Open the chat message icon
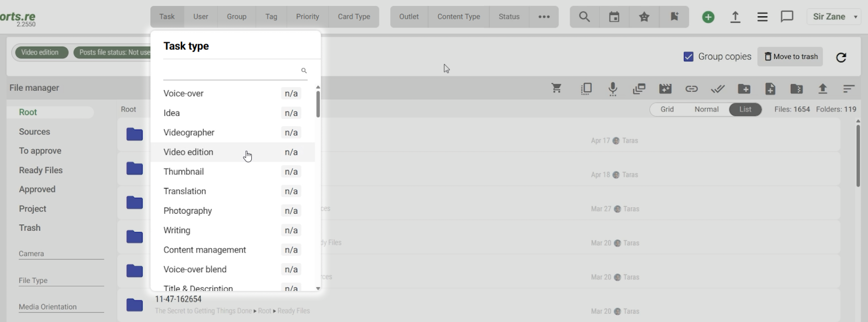 [x=787, y=17]
